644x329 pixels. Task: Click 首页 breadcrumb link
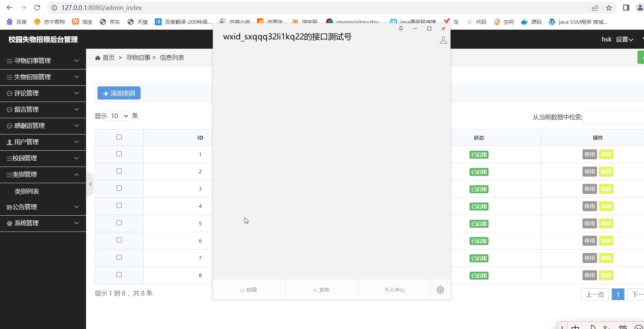[x=109, y=58]
